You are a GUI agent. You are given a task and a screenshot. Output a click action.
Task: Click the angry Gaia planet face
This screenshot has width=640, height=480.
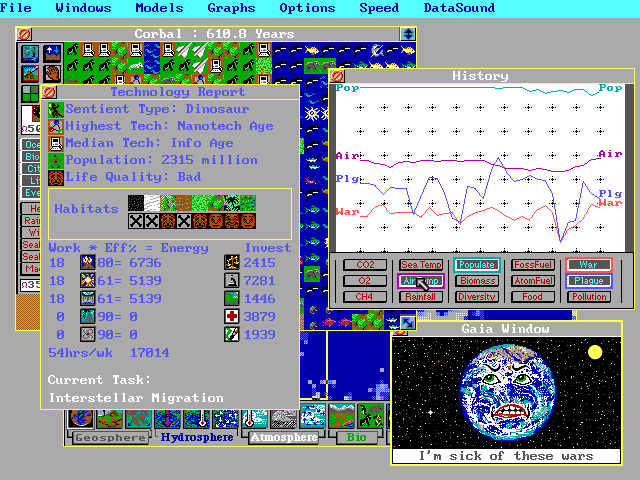(x=507, y=393)
